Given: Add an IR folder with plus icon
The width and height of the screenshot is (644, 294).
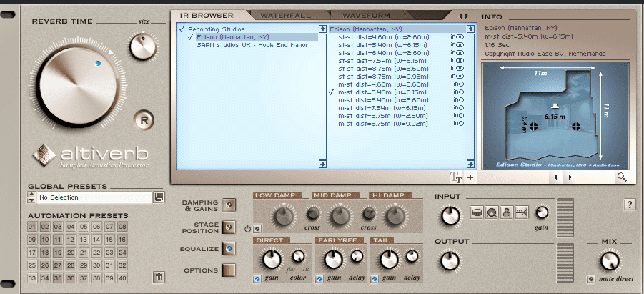Looking at the screenshot, I should 470,177.
